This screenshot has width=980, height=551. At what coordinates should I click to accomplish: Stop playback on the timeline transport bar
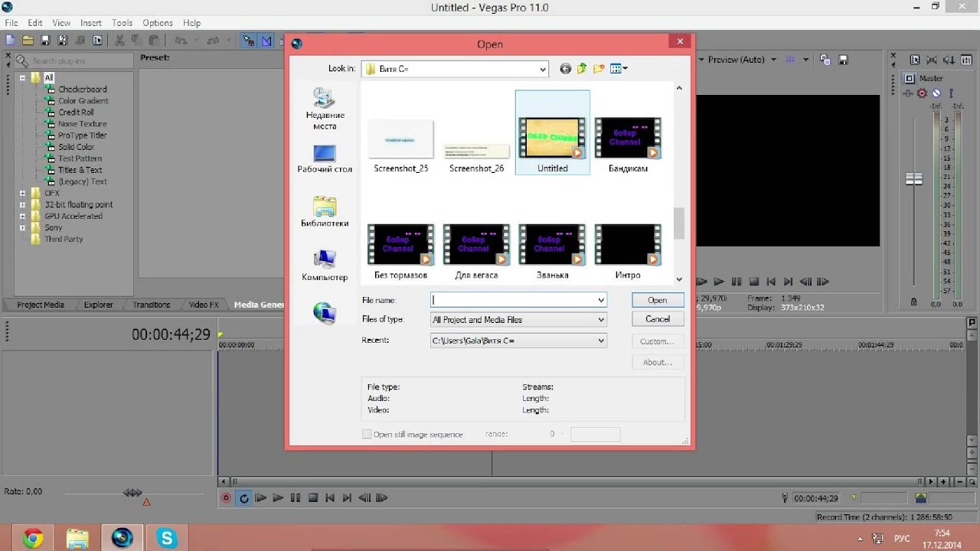coord(313,498)
